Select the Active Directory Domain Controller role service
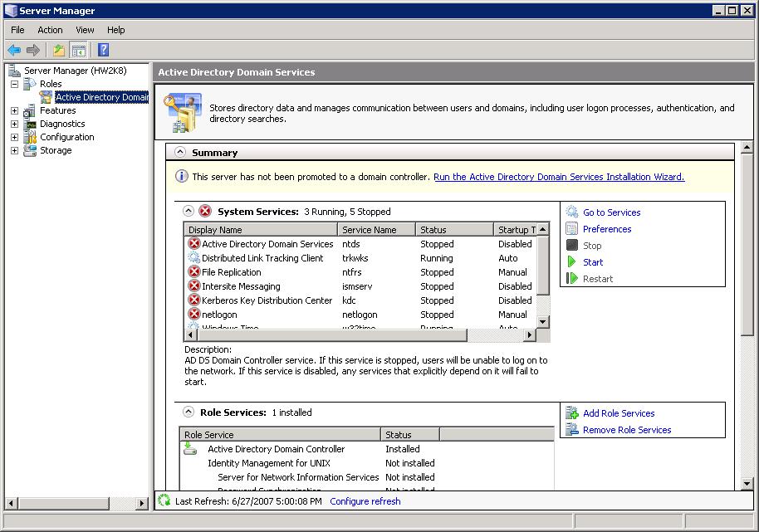 (x=366, y=449)
